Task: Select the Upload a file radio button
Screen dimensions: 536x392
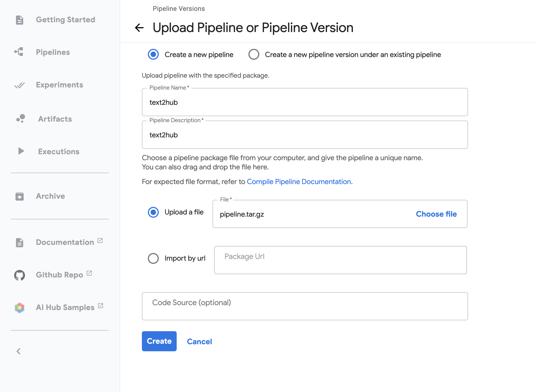Action: pyautogui.click(x=153, y=212)
